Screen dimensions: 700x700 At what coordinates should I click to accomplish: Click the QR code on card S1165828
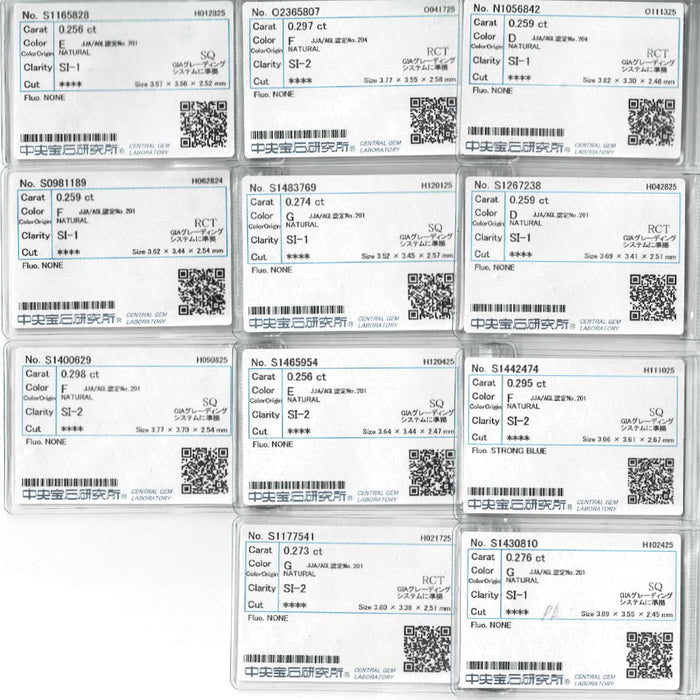pyautogui.click(x=204, y=124)
